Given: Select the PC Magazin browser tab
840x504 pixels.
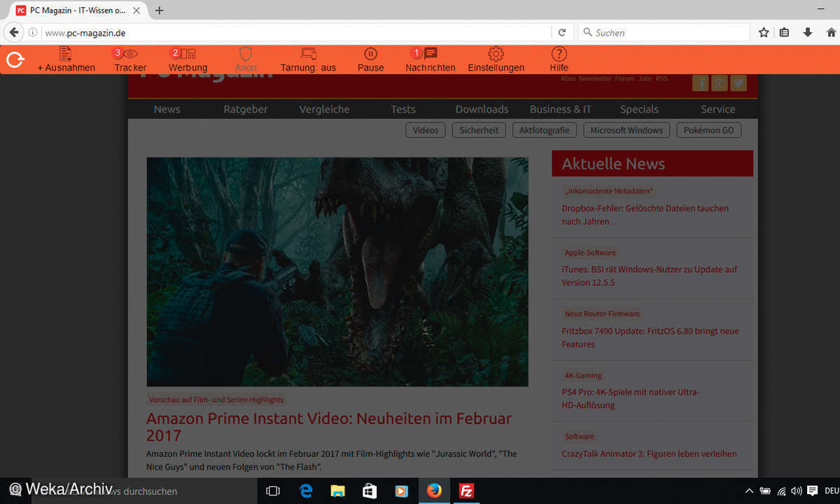Looking at the screenshot, I should pyautogui.click(x=78, y=10).
